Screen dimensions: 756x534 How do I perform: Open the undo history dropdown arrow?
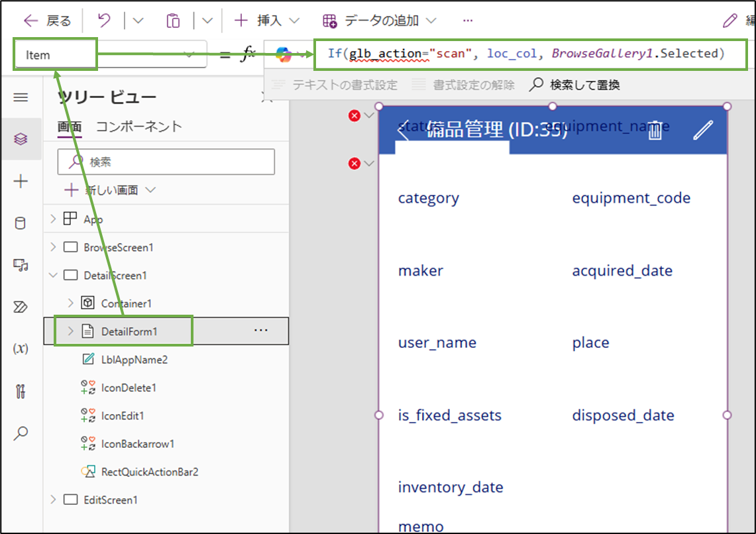click(138, 21)
